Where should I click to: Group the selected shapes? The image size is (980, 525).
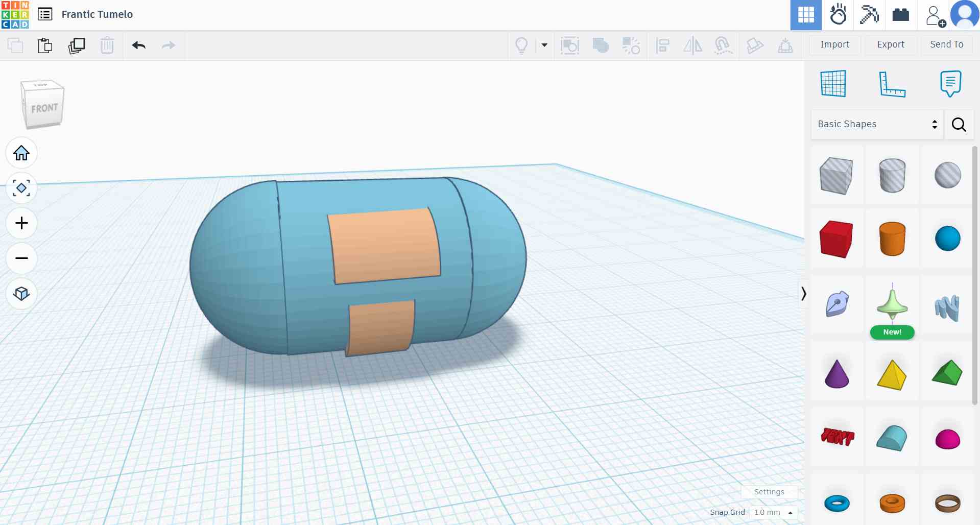click(x=601, y=45)
